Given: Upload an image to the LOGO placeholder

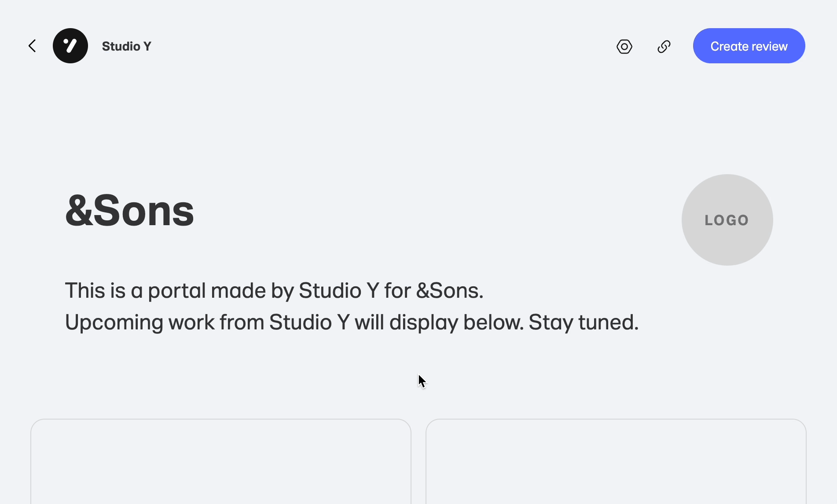Looking at the screenshot, I should (x=727, y=220).
